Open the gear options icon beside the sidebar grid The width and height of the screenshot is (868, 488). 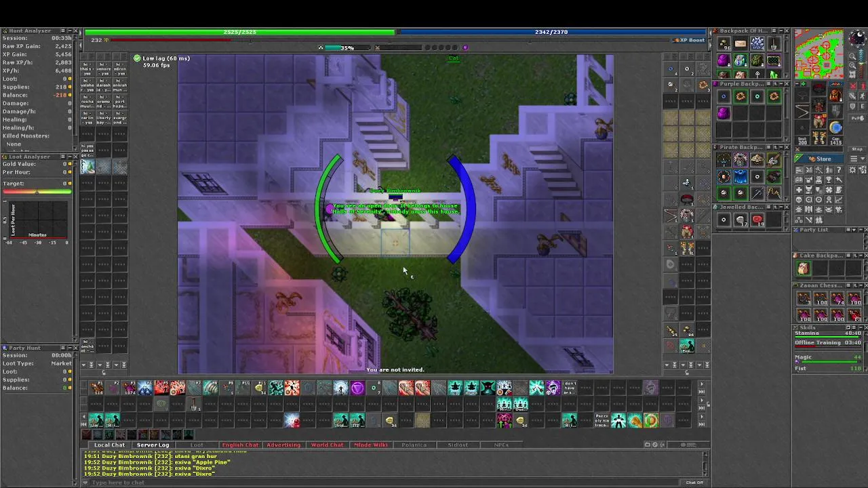point(852,170)
